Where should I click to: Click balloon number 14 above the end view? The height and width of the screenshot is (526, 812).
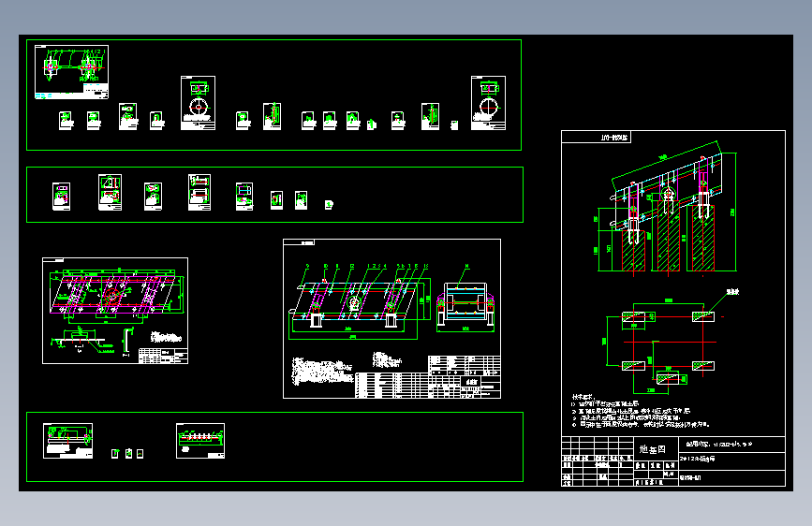466,266
